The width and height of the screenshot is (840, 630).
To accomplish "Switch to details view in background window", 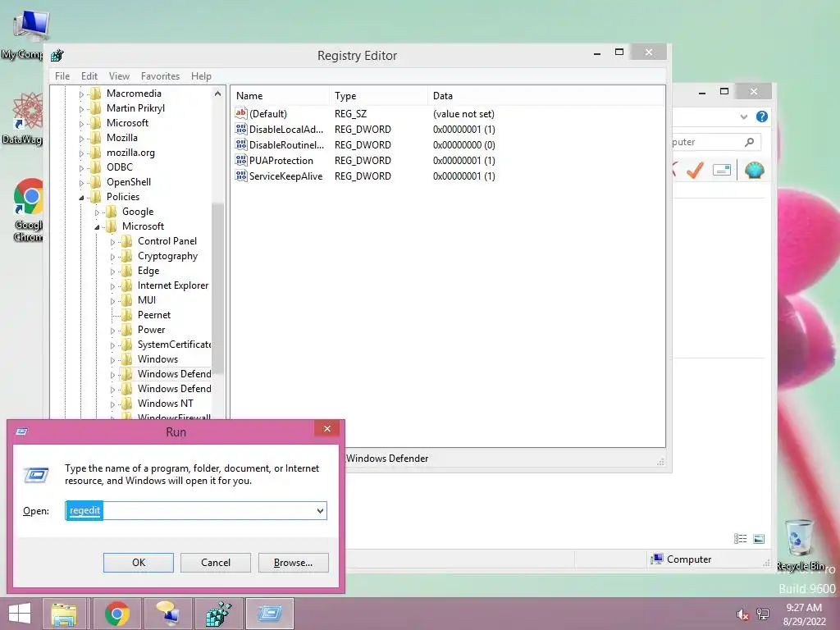I will pyautogui.click(x=741, y=539).
